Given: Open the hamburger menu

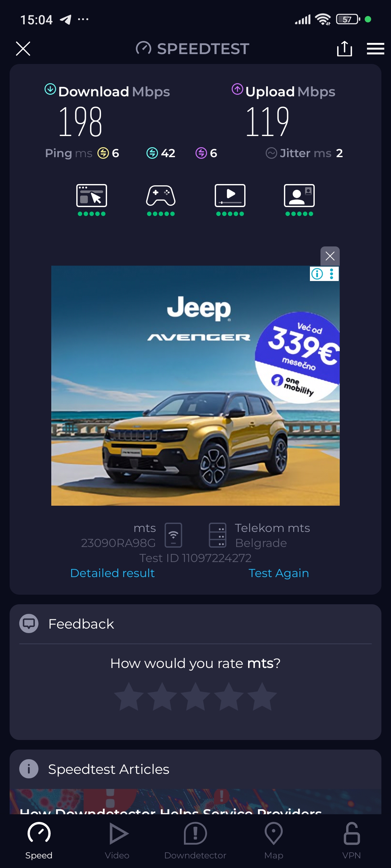Looking at the screenshot, I should click(376, 49).
